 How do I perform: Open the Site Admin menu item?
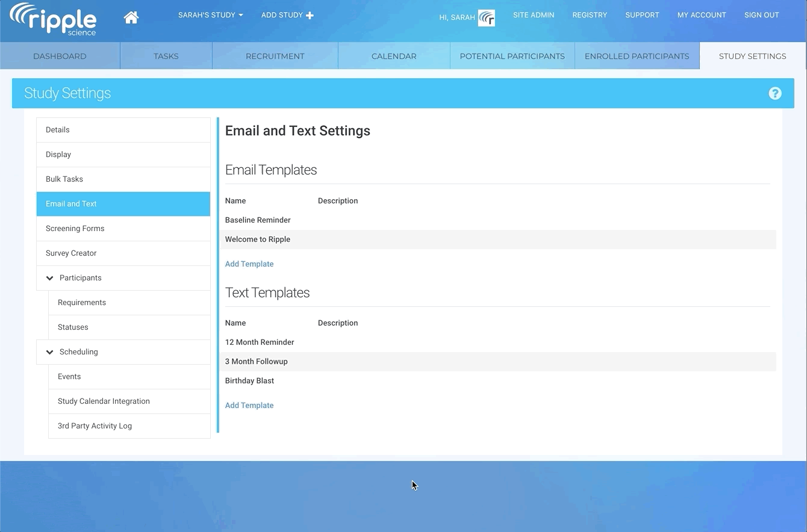534,15
